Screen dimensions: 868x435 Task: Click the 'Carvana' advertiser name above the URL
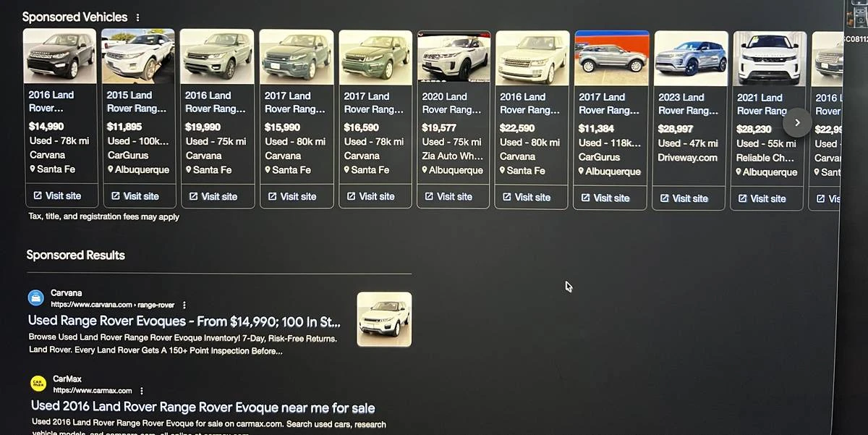(x=67, y=293)
